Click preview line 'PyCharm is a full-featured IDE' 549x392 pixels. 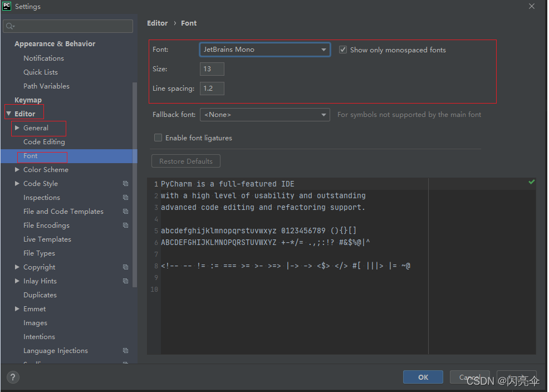[228, 184]
